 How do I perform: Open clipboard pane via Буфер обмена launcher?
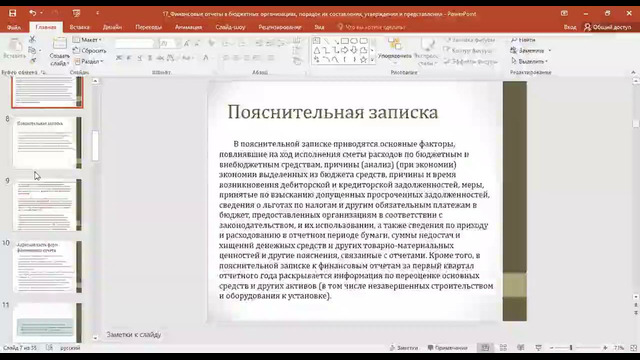coord(43,72)
